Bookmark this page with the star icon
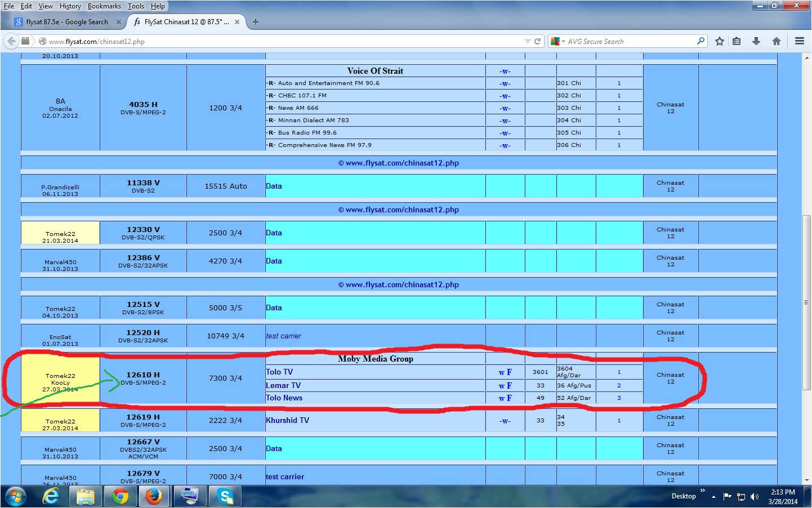Screen dimensions: 812x508 click(720, 41)
